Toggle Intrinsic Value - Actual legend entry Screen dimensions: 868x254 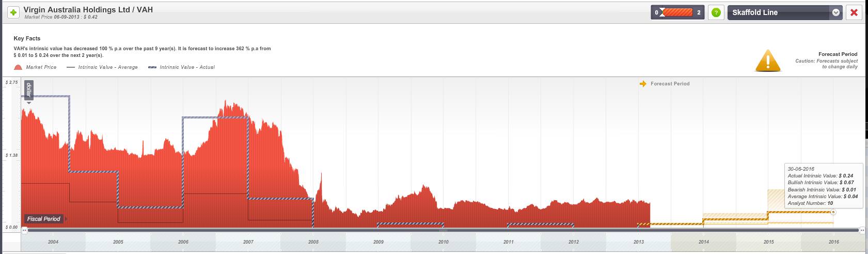(x=187, y=67)
